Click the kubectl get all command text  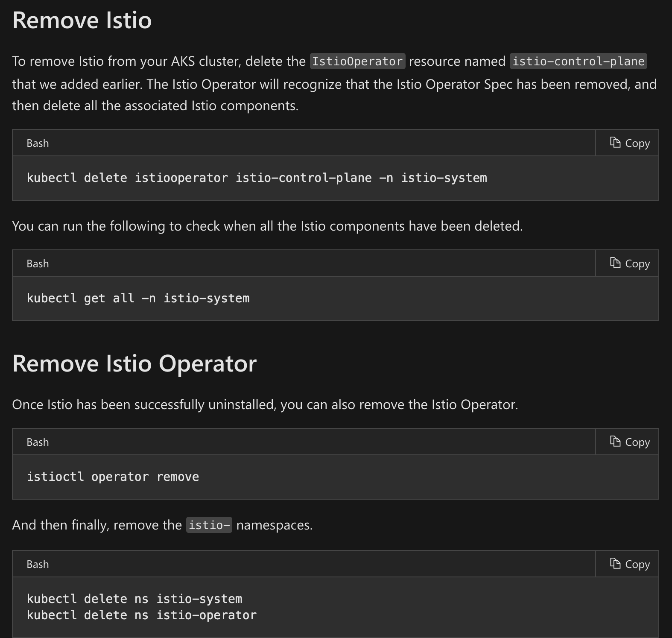(x=138, y=299)
